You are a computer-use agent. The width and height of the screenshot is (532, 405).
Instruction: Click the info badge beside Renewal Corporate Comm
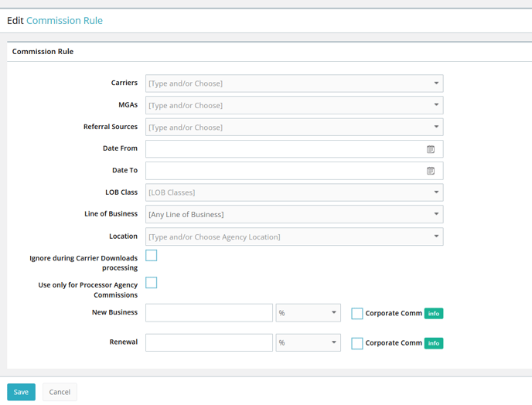click(434, 343)
